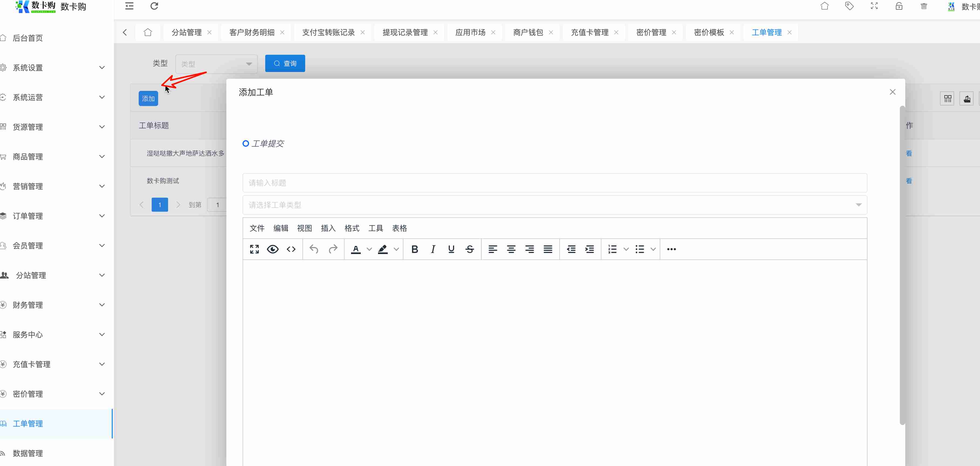Viewport: 980px width, 466px height.
Task: Toggle bold formatting in editor
Action: pos(415,249)
